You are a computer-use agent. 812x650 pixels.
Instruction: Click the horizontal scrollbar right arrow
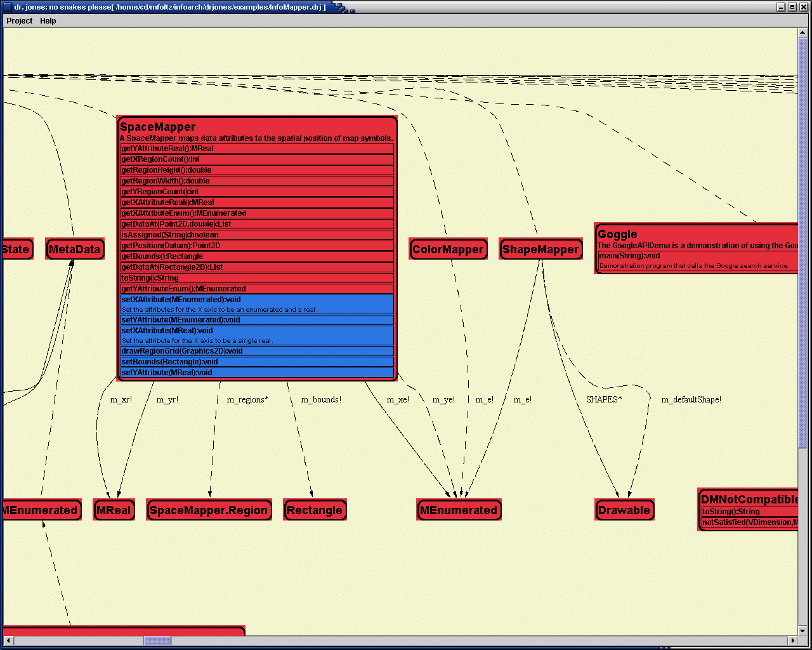[x=792, y=641]
